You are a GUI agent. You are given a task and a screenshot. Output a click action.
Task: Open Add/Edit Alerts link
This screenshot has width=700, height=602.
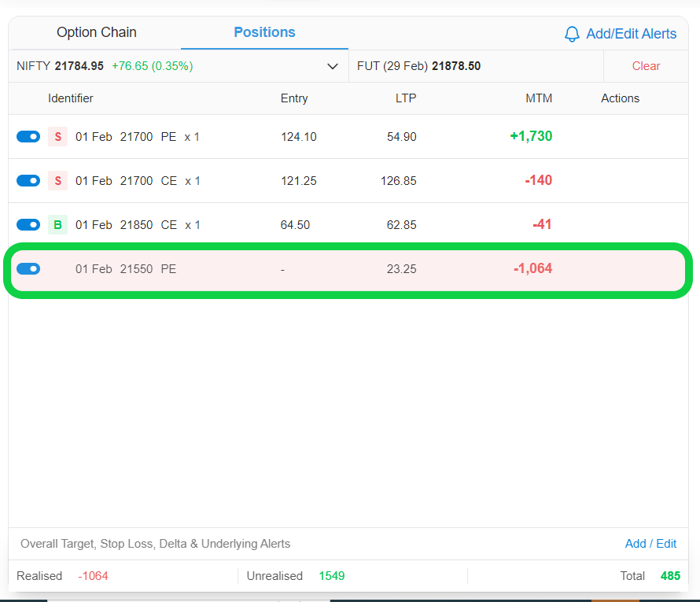(632, 34)
